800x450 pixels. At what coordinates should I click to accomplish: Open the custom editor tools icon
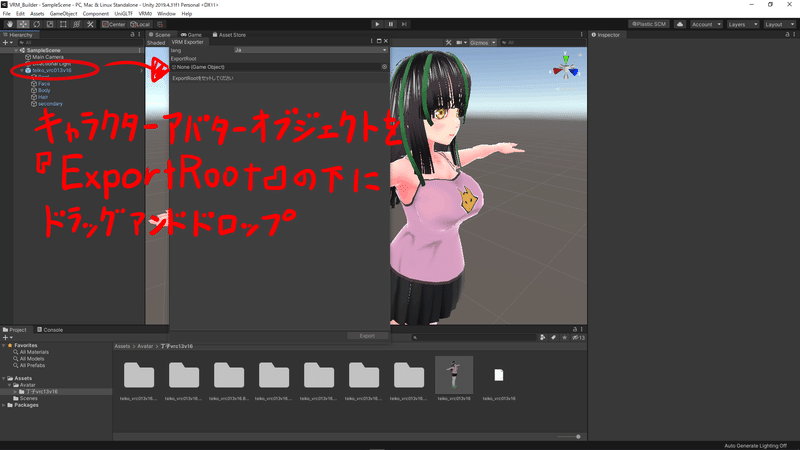pos(90,24)
